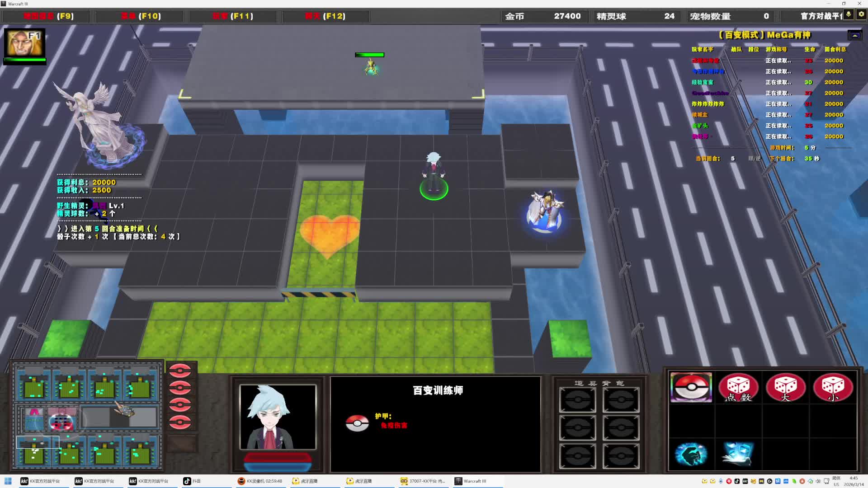Click the bottom red pokeball minimap button
Viewport: 868px width, 488px height.
pos(180,422)
